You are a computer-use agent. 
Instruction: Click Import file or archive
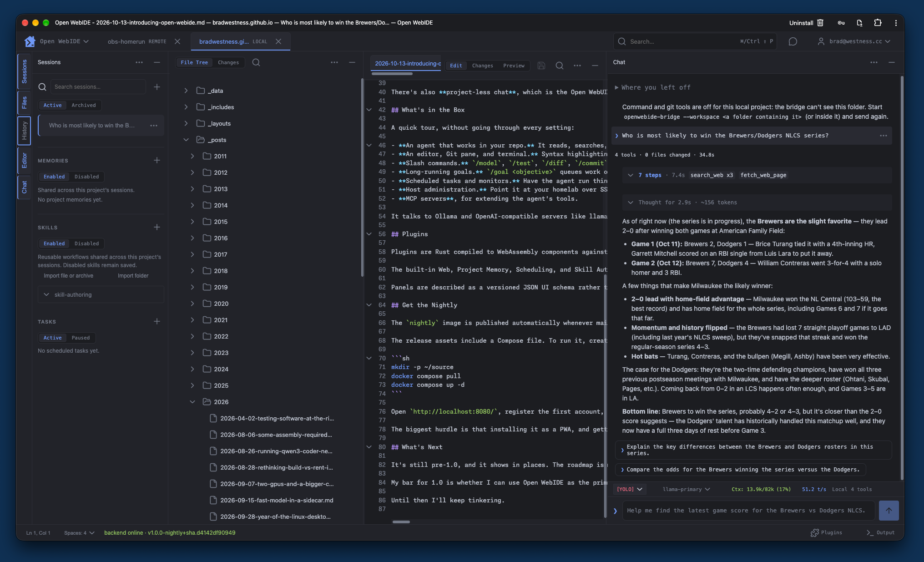click(69, 276)
